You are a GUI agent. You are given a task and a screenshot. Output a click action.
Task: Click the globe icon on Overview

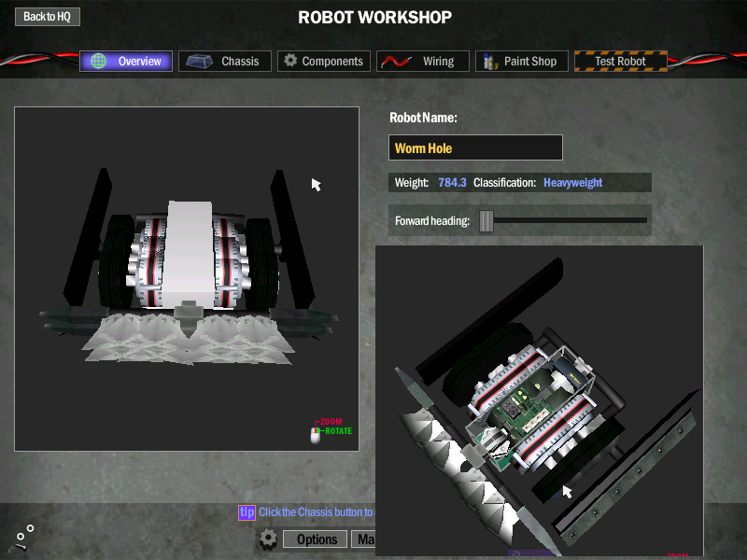coord(99,61)
